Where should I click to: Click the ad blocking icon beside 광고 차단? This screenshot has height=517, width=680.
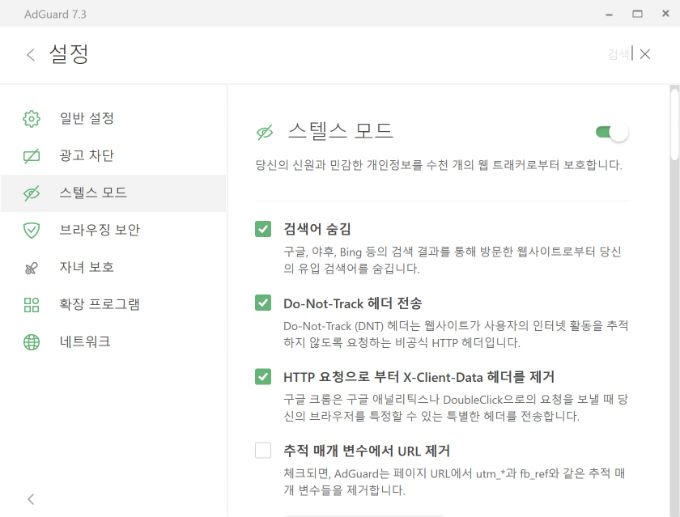pyautogui.click(x=32, y=156)
